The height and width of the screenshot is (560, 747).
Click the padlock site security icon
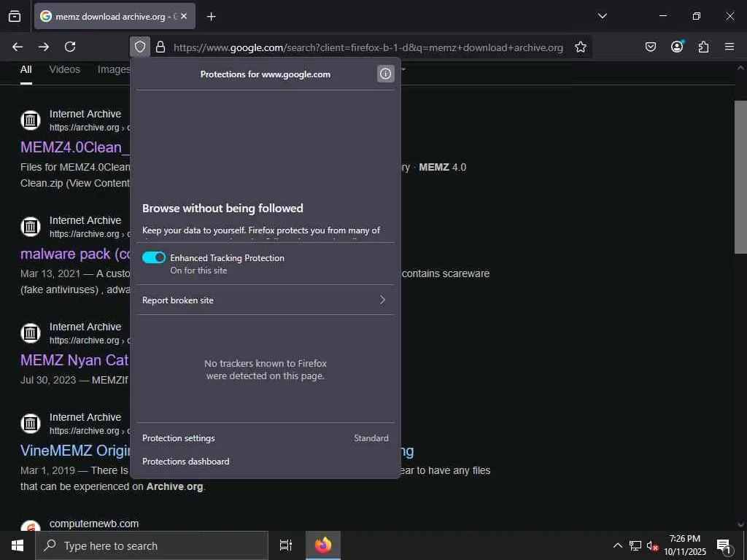pyautogui.click(x=160, y=47)
